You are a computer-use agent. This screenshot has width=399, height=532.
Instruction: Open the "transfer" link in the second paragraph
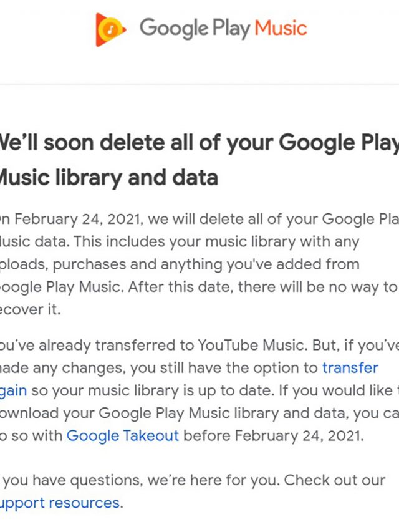pyautogui.click(x=350, y=367)
